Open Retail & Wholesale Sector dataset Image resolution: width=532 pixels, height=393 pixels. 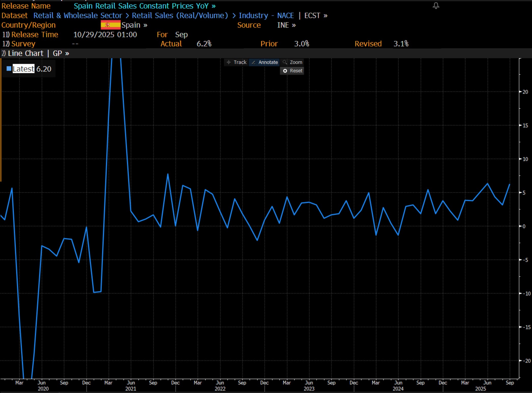[78, 16]
